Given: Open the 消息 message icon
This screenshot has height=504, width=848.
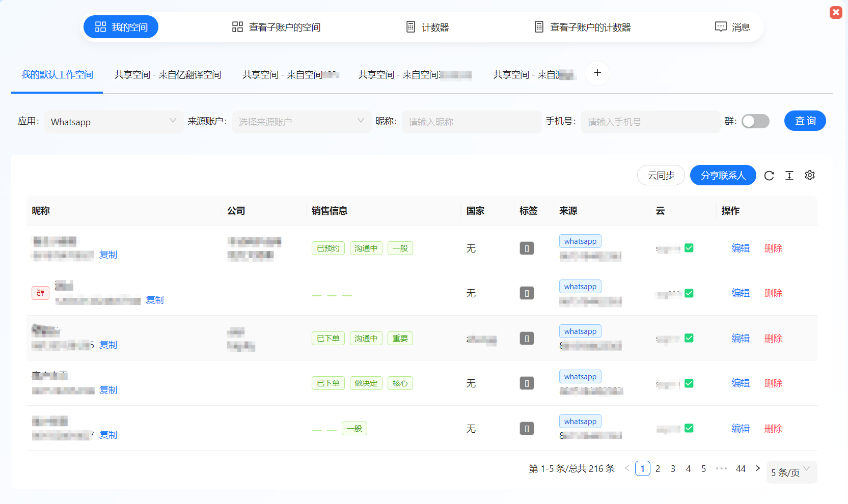Looking at the screenshot, I should pyautogui.click(x=721, y=26).
